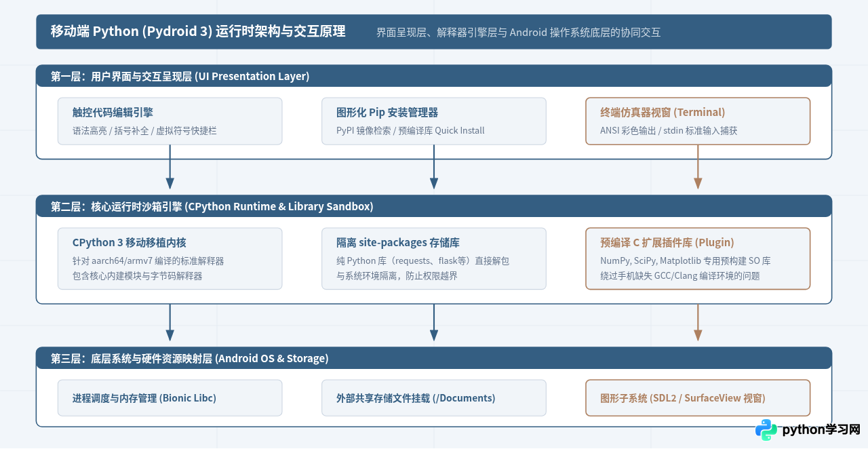The height and width of the screenshot is (449, 868).
Task: Click the text 'ANSI 彩色输出 / stdin 标准输入捕获'
Action: coord(669,130)
